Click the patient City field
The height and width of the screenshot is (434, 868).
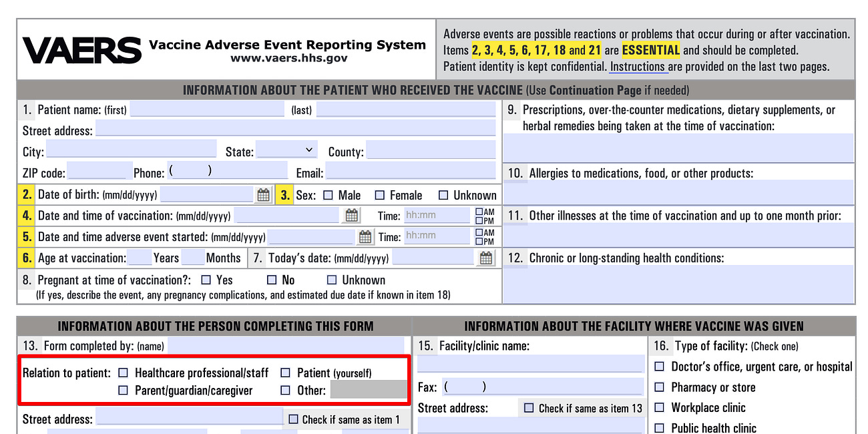click(x=132, y=150)
